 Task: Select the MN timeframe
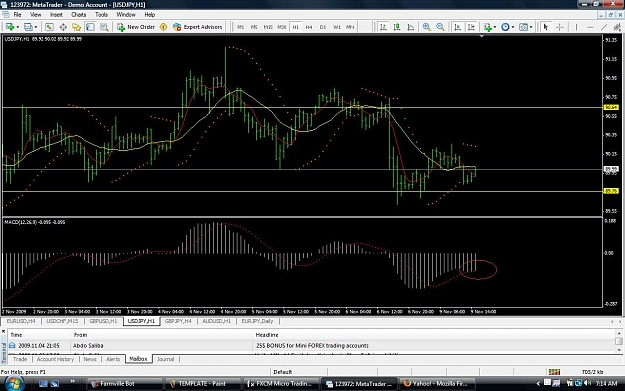coord(350,27)
